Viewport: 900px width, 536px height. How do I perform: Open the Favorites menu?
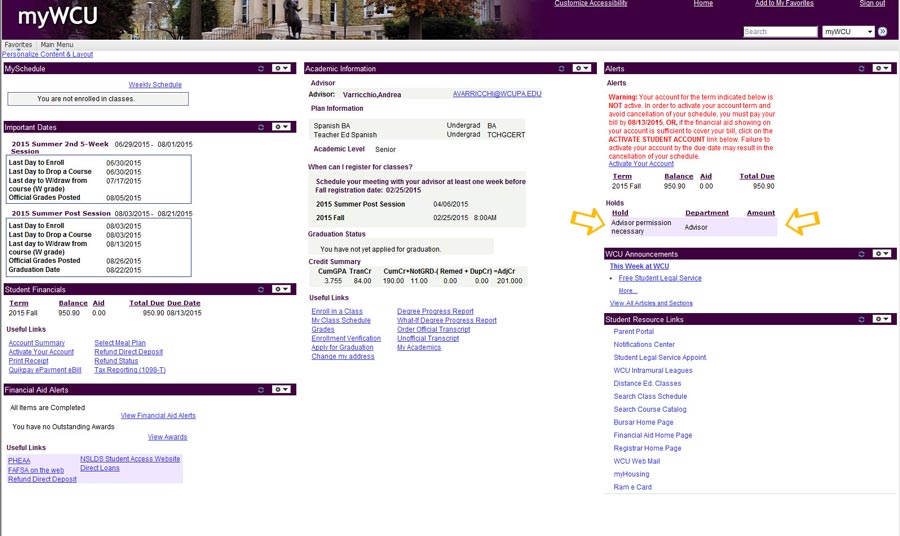point(18,45)
